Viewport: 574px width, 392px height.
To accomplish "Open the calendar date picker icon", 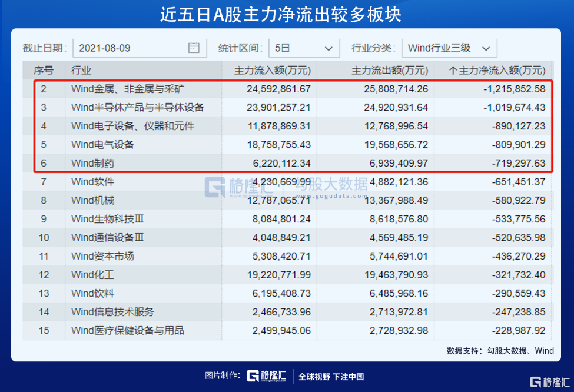I will coord(194,48).
